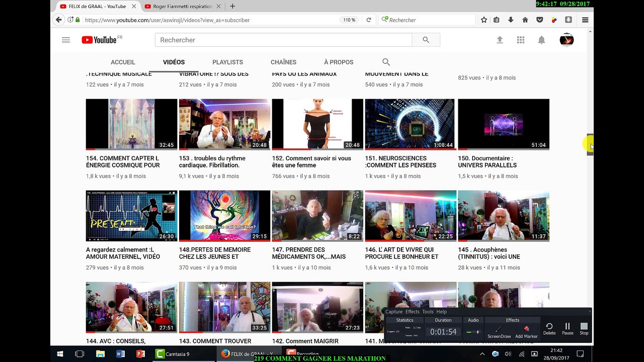Open the Windows action center icon
The image size is (644, 362).
(580, 354)
